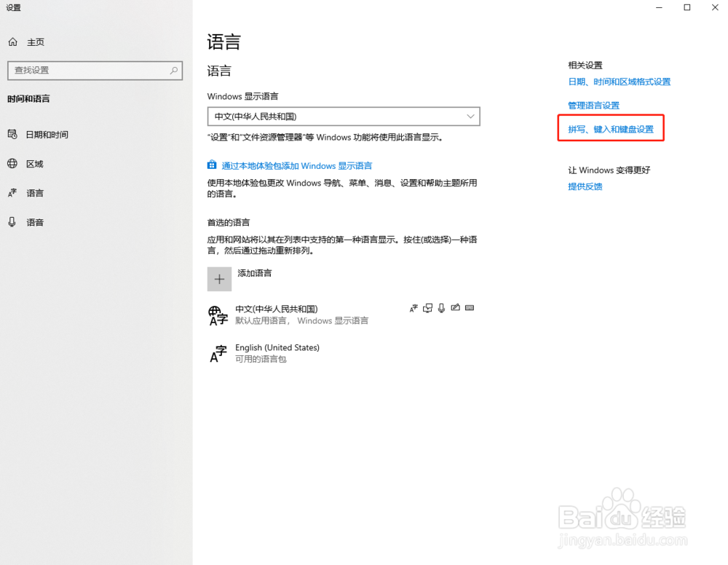
Task: Open 管理语言设置
Action: point(594,105)
